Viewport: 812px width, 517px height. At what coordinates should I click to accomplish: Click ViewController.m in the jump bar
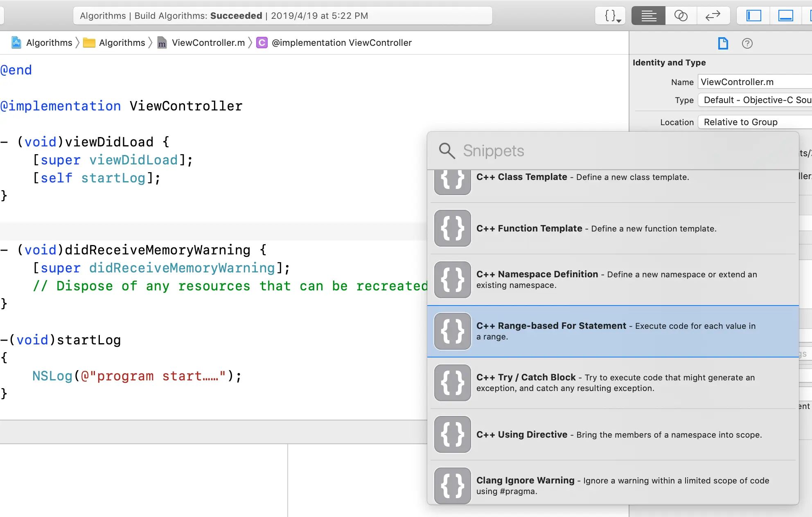(x=208, y=43)
